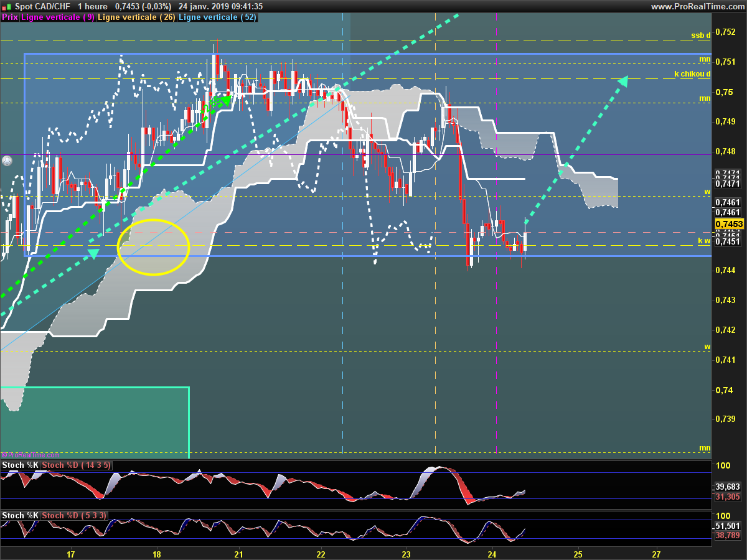Click the 'Spot CAD/CHF' instrument title
The width and height of the screenshot is (747, 560).
point(41,6)
